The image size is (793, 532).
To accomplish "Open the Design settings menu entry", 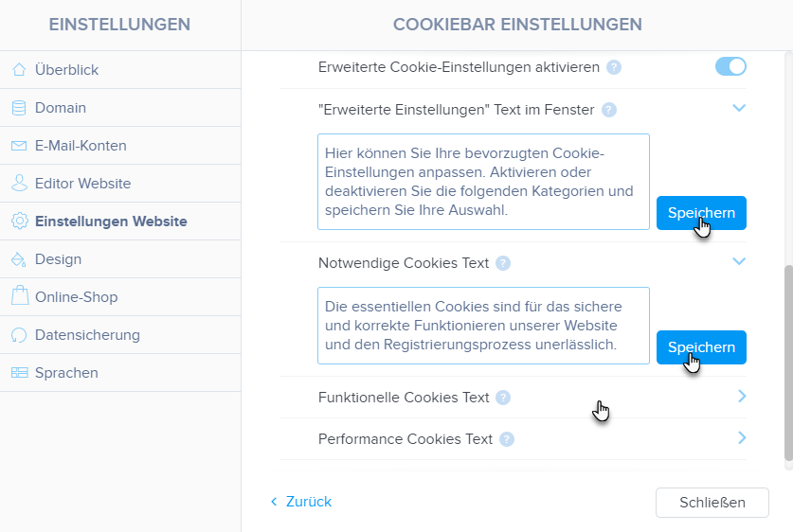I will click(x=58, y=259).
